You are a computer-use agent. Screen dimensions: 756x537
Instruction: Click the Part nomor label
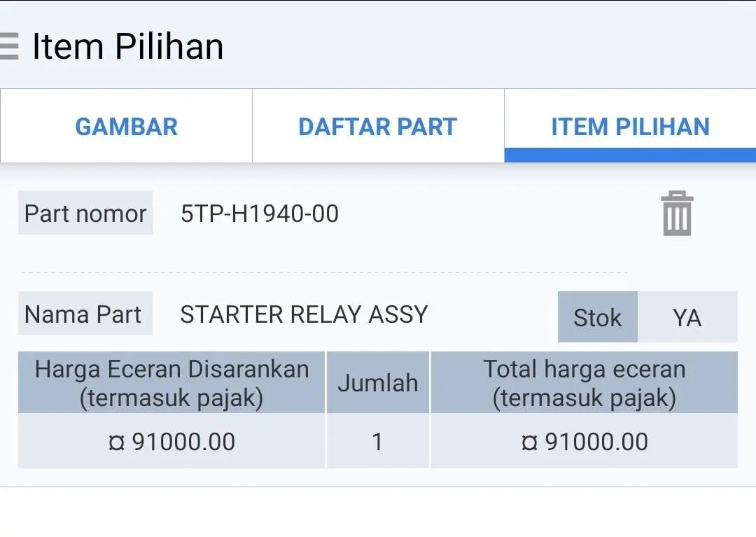point(85,213)
